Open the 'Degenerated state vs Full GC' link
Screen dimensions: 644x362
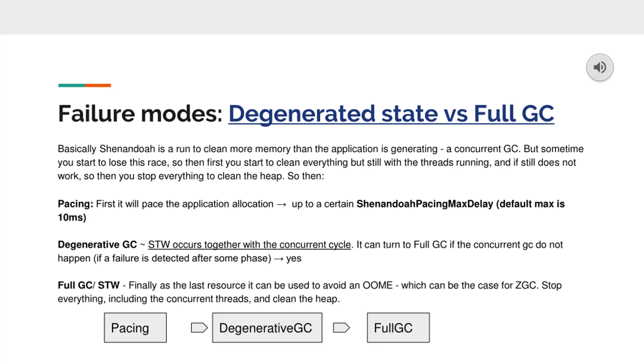click(391, 114)
